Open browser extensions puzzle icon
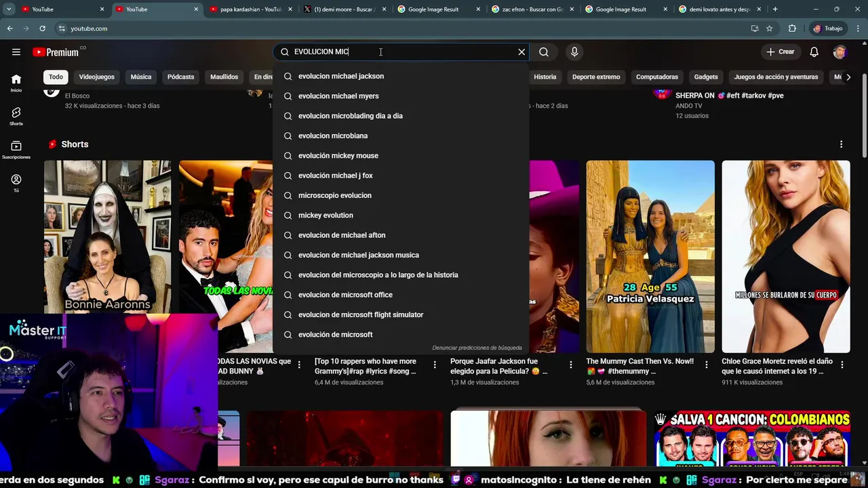The height and width of the screenshot is (488, 868). (x=792, y=28)
